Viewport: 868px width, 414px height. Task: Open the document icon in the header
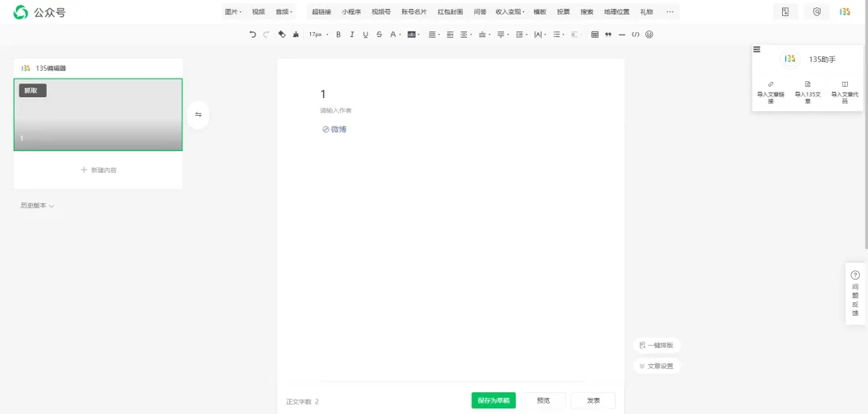785,11
